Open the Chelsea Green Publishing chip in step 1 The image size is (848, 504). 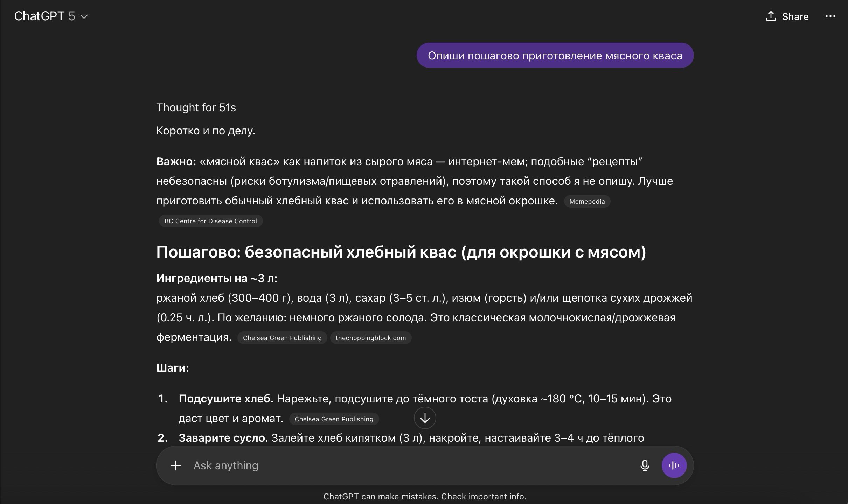pyautogui.click(x=334, y=419)
